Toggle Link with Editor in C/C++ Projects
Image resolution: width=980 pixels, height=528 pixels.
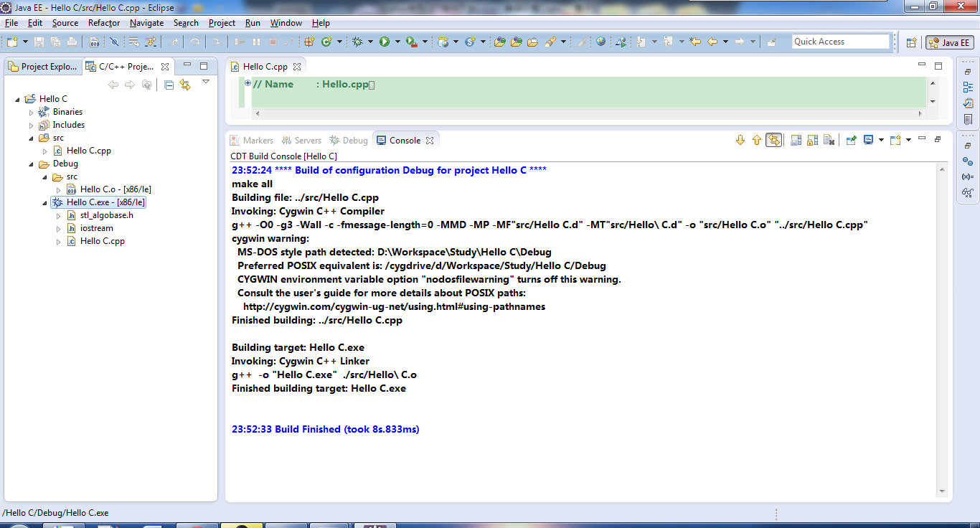pos(185,85)
